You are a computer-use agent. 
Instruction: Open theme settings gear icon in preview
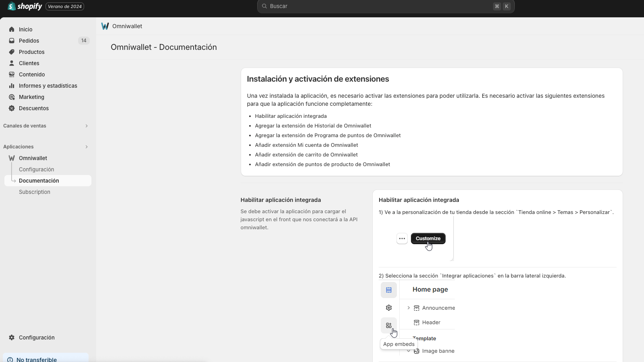388,307
